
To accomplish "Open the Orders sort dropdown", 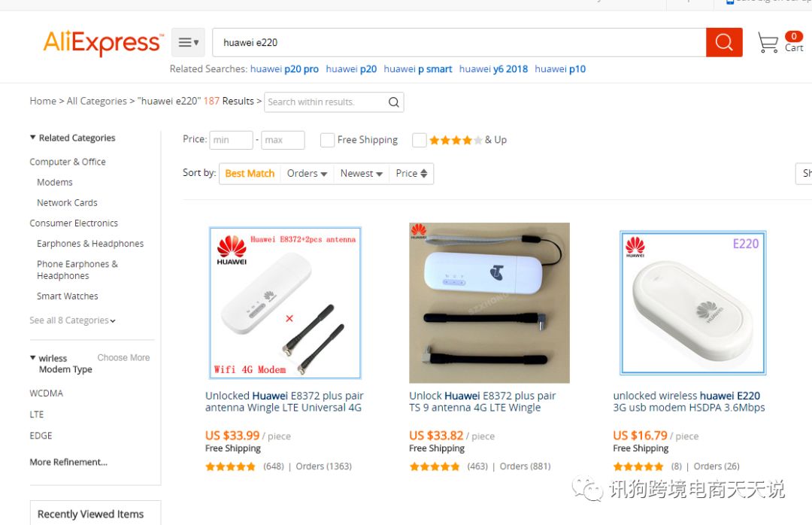I will pyautogui.click(x=307, y=174).
